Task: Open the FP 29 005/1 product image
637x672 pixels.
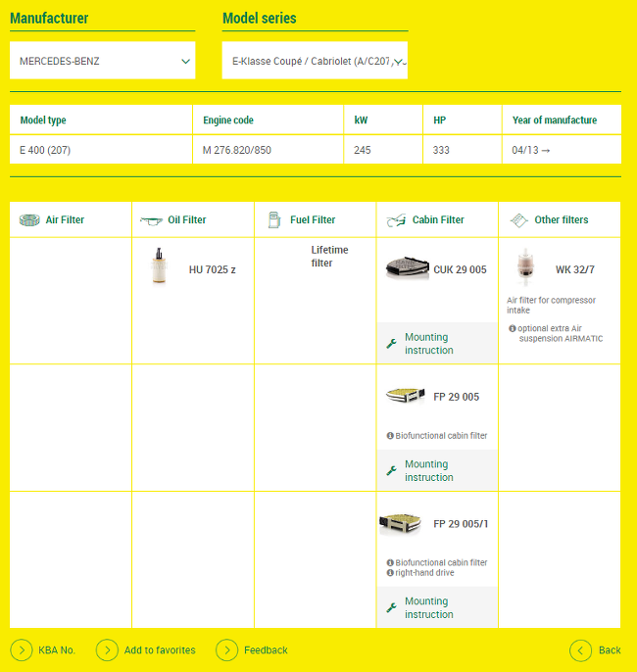Action: coord(401,524)
